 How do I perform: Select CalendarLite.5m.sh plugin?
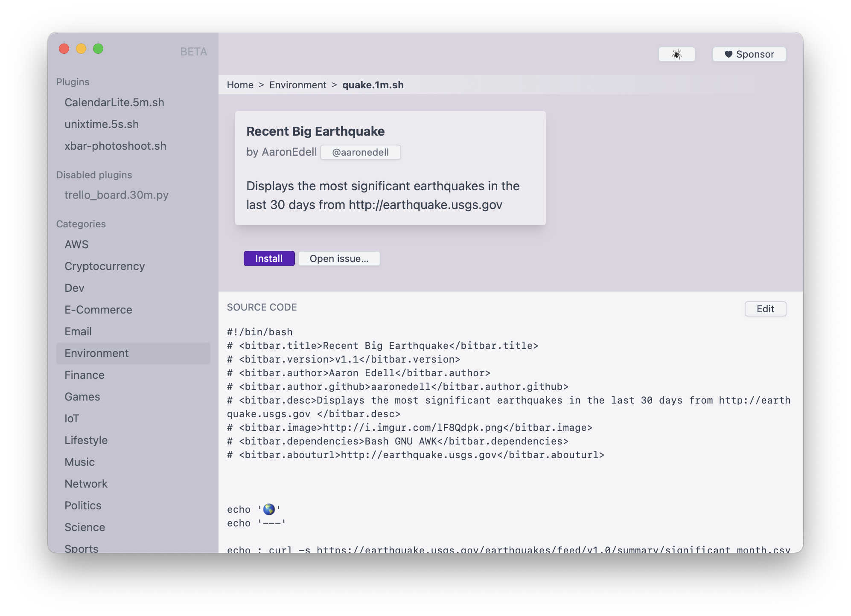pos(115,102)
